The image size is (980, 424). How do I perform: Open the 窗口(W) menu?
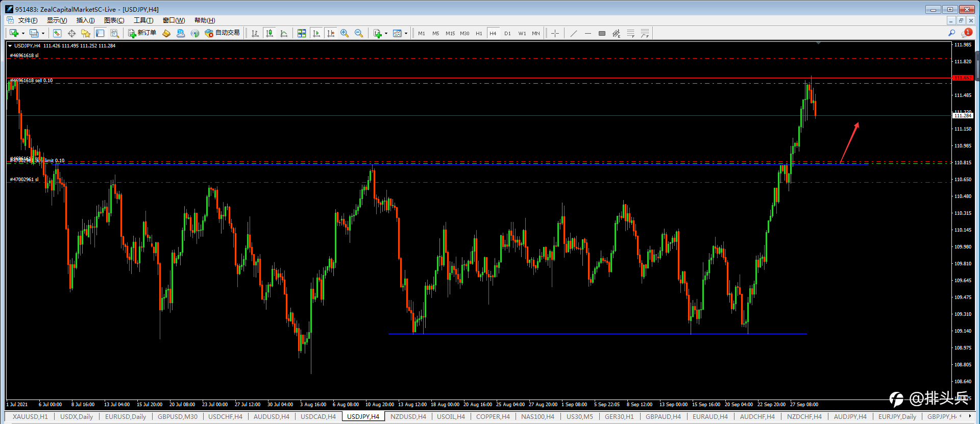point(174,20)
